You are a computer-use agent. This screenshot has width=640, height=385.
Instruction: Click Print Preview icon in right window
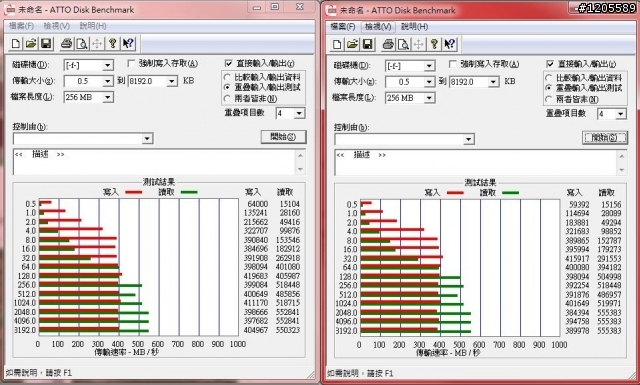point(404,45)
